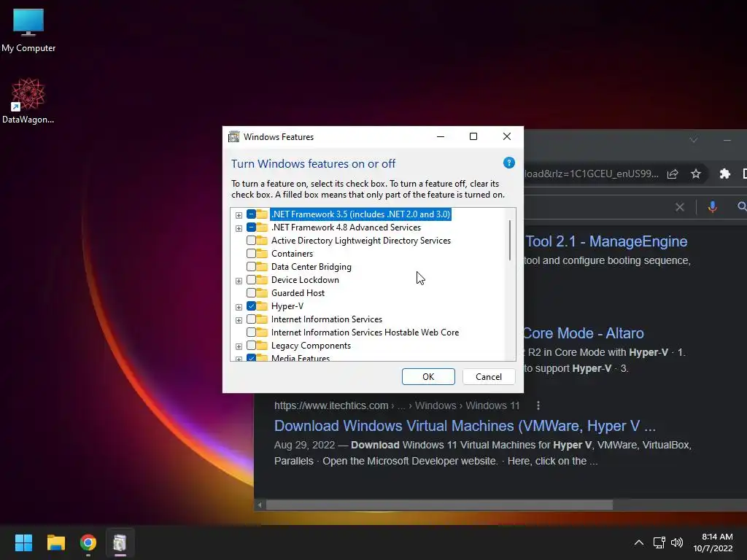Open network status tray icon
747x560 pixels.
click(x=659, y=542)
